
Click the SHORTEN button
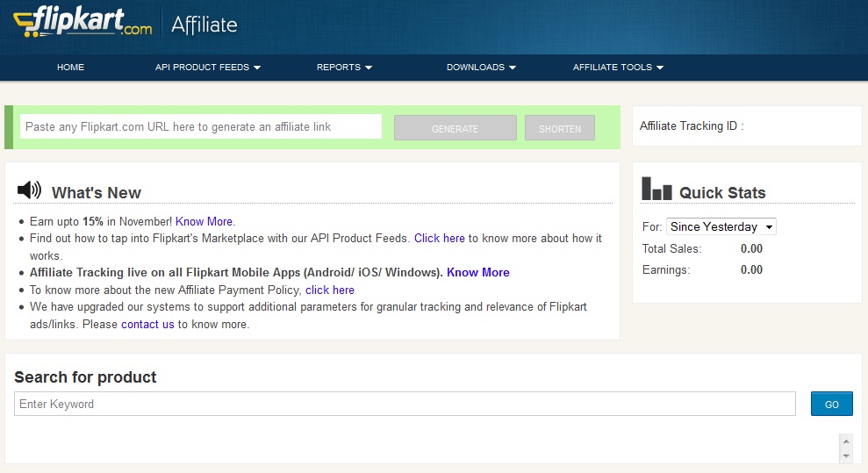(560, 128)
